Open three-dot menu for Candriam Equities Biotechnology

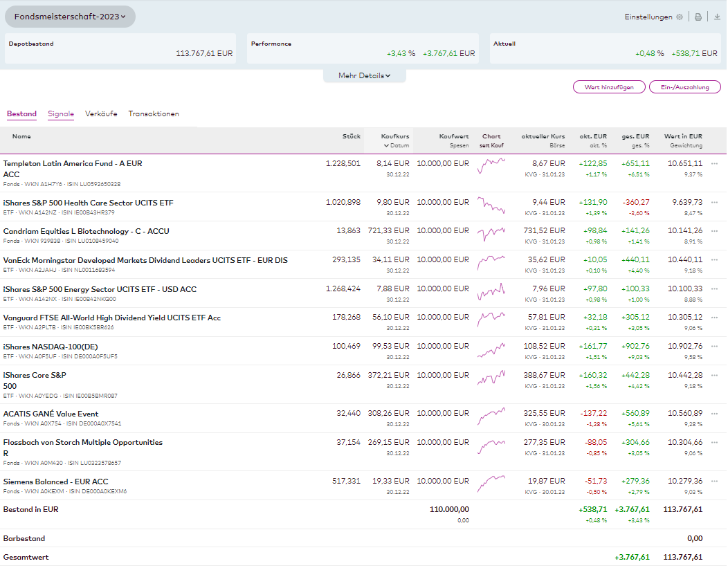point(714,231)
